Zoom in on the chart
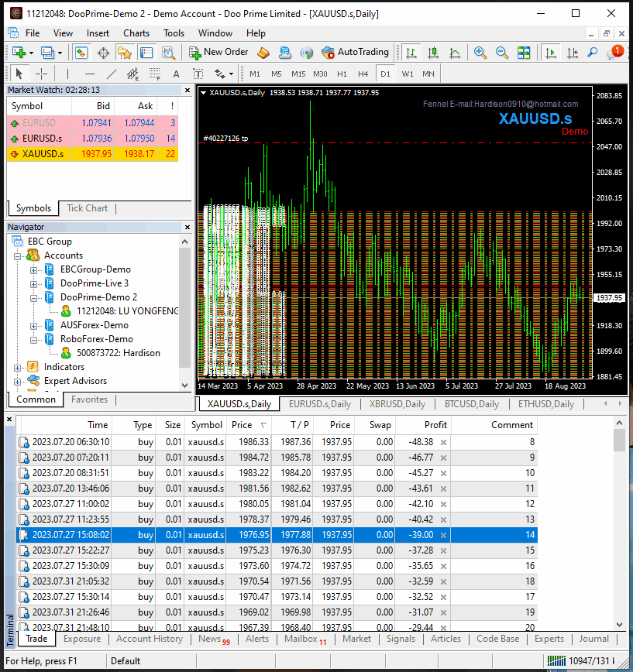This screenshot has width=633, height=672. (x=480, y=53)
